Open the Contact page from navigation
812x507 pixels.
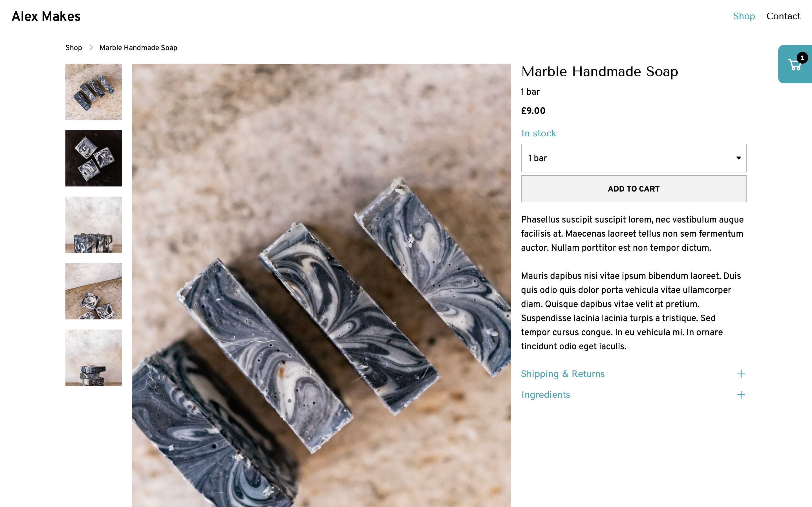coord(783,16)
